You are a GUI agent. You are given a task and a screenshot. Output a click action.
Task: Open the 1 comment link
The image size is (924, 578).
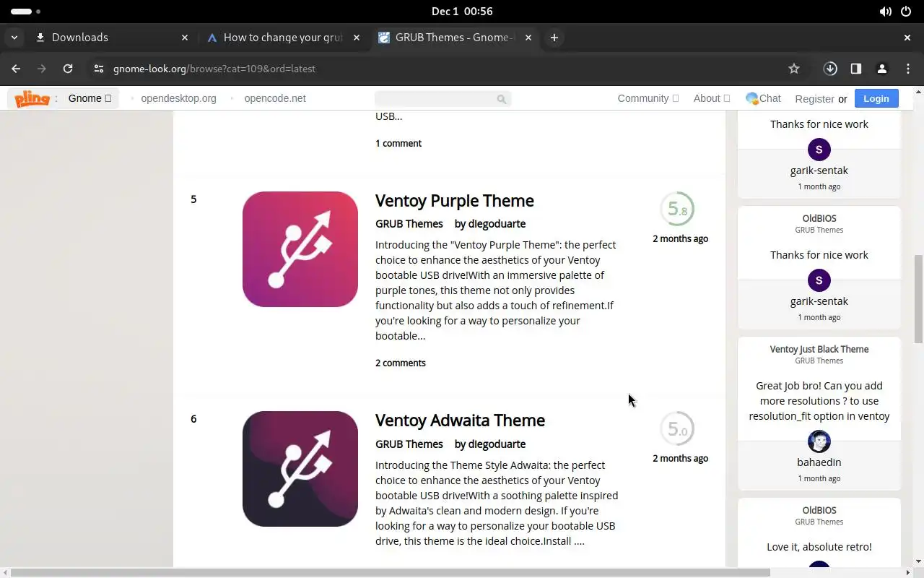[398, 143]
